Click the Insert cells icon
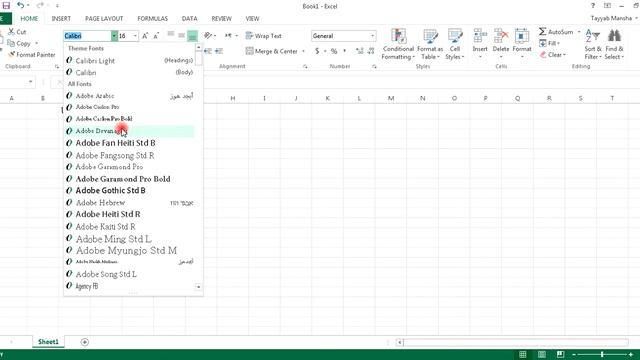 click(480, 36)
